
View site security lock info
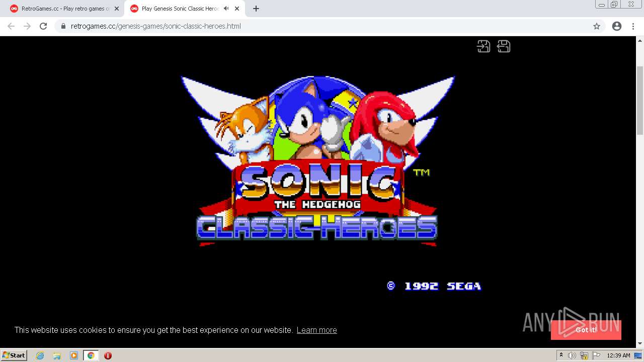pyautogui.click(x=63, y=26)
